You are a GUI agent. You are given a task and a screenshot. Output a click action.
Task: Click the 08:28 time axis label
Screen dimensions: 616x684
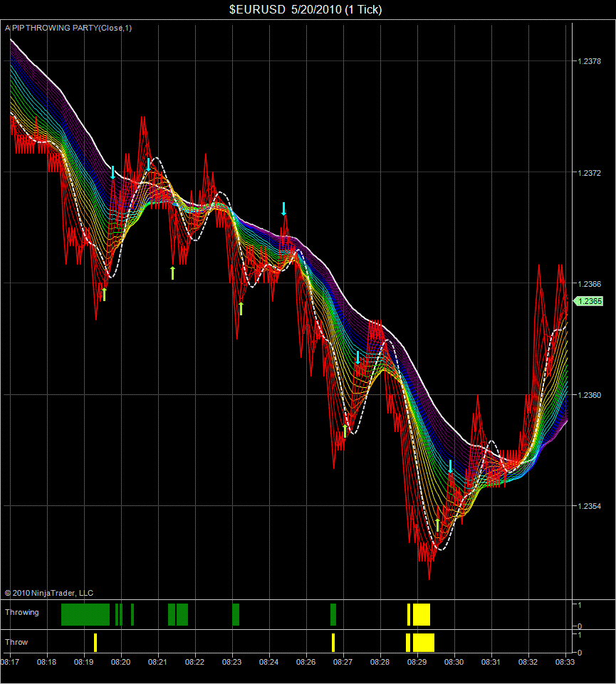tap(380, 662)
